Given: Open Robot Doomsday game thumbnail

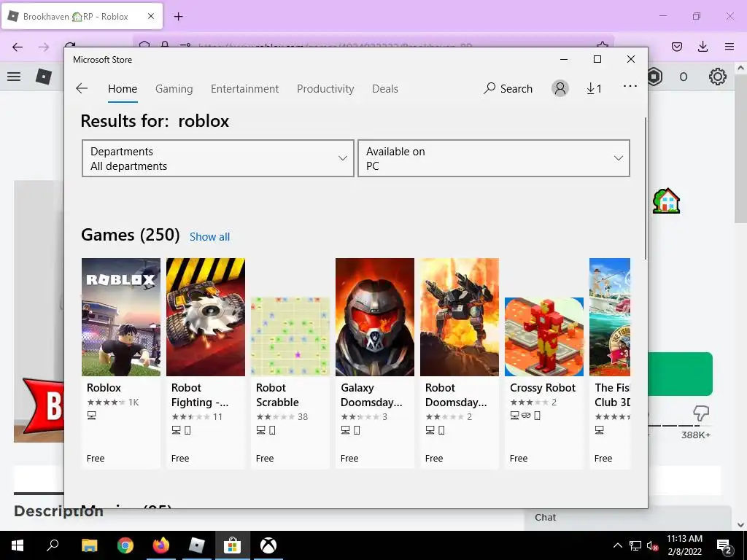Looking at the screenshot, I should tap(460, 317).
